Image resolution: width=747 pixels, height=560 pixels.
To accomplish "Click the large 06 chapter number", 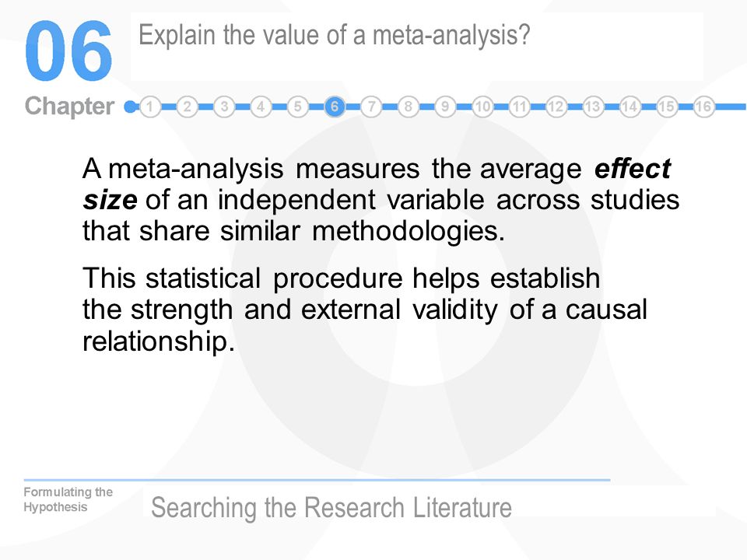I will click(68, 51).
